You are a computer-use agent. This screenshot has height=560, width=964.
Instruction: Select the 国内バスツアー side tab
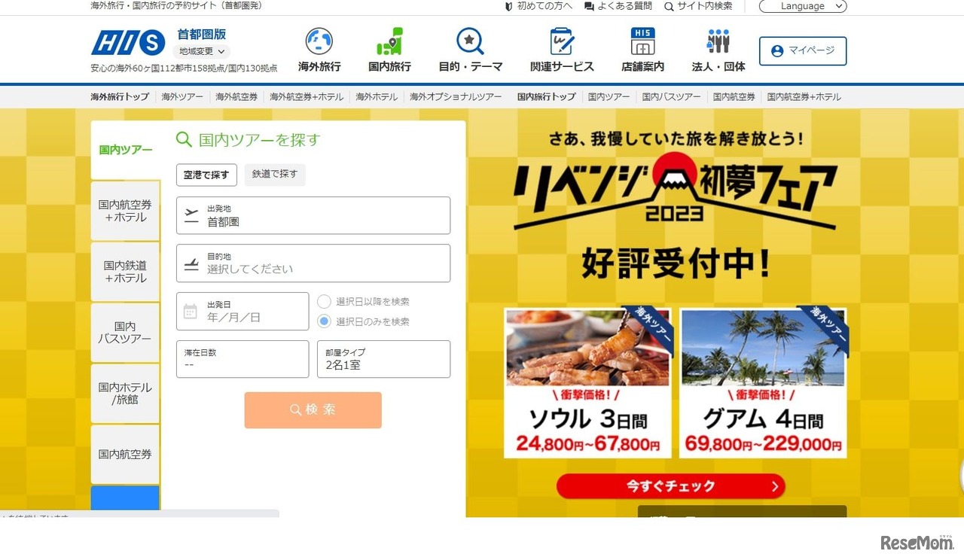coord(125,333)
